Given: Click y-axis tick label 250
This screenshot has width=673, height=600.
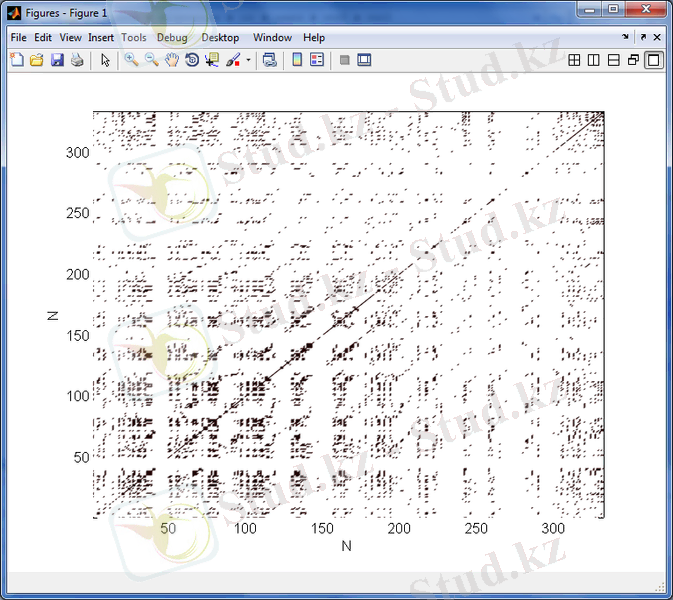Looking at the screenshot, I should (x=78, y=213).
